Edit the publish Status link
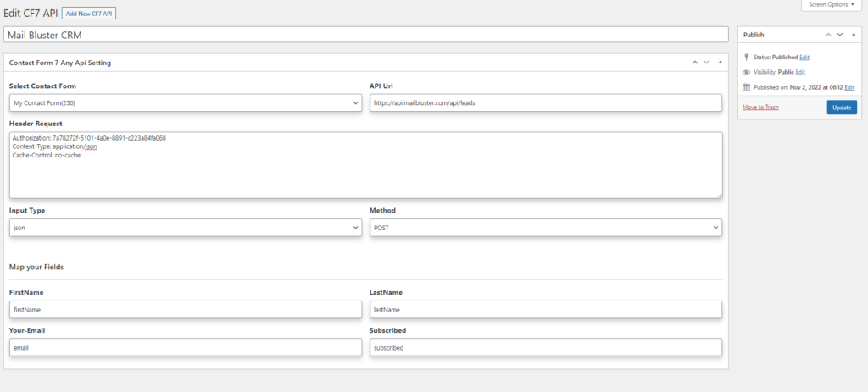 (x=804, y=57)
